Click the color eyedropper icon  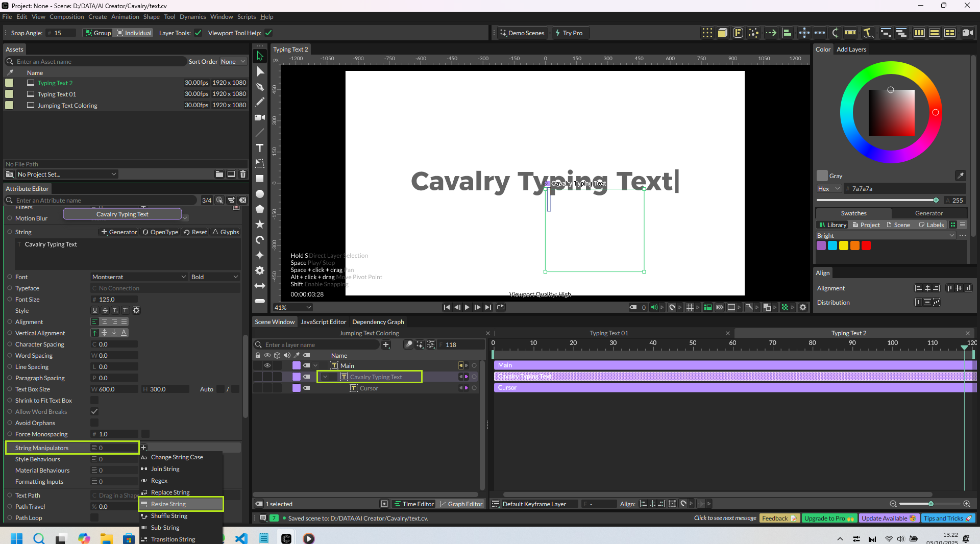point(960,176)
